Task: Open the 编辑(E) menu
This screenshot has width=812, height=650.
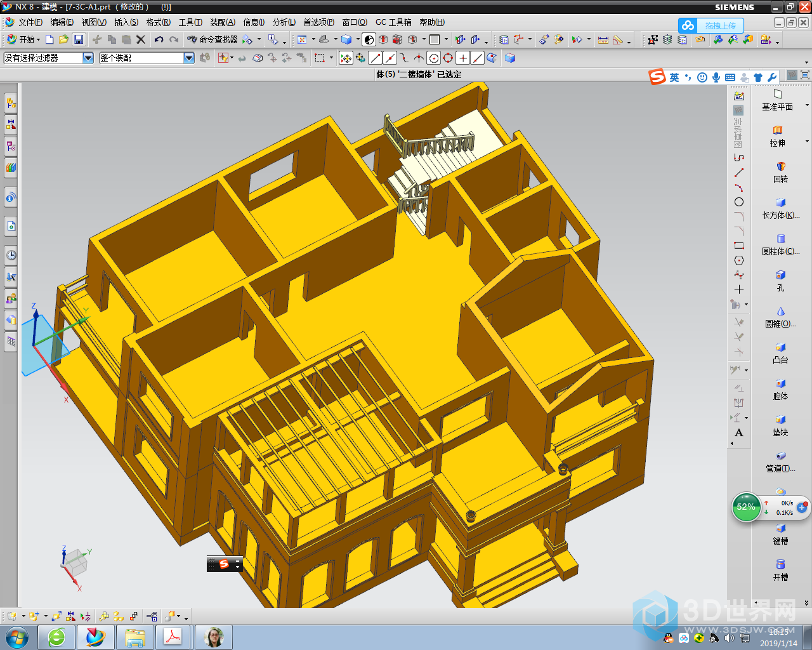Action: [x=62, y=22]
